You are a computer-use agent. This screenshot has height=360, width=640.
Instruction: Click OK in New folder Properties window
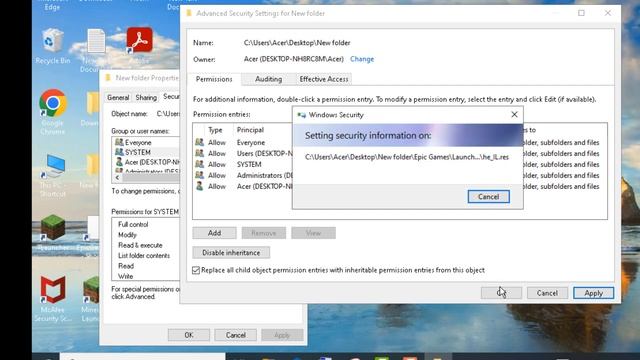click(189, 335)
